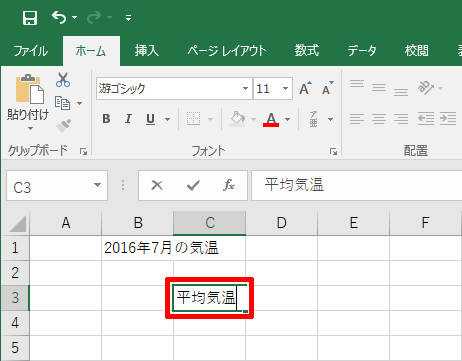Viewport: 462px width, 361px height.
Task: Click the Copy icon
Action: pyautogui.click(x=62, y=103)
